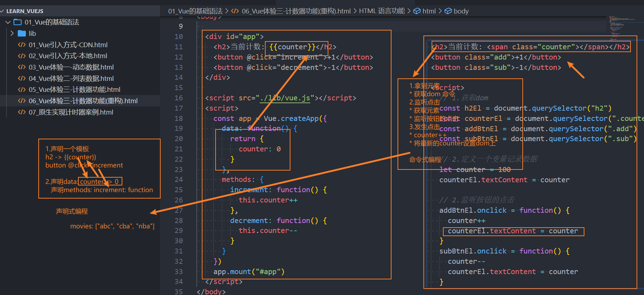Click movies: ["abc", "cba", "nba"] note

coord(112,226)
